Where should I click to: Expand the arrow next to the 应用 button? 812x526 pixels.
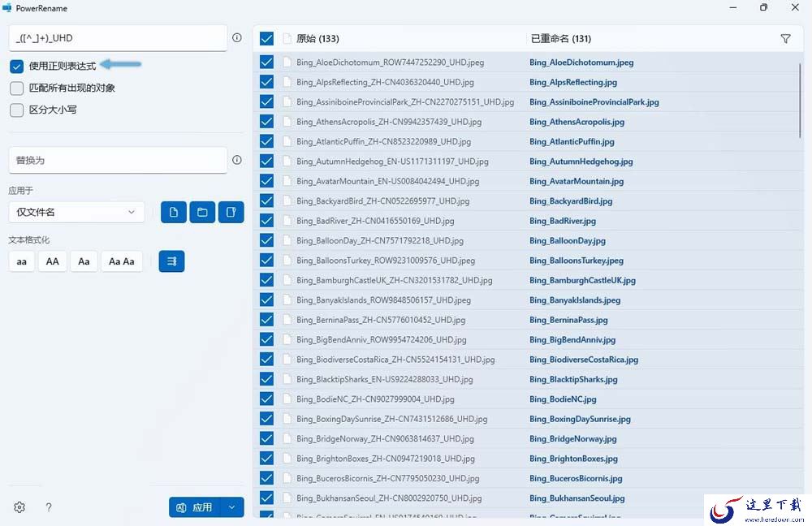coord(232,507)
